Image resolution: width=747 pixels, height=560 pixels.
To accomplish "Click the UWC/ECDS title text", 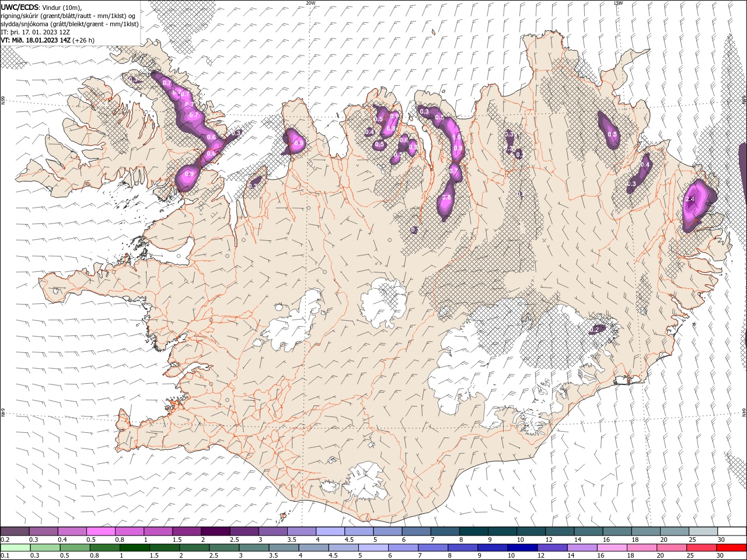I will pyautogui.click(x=20, y=7).
